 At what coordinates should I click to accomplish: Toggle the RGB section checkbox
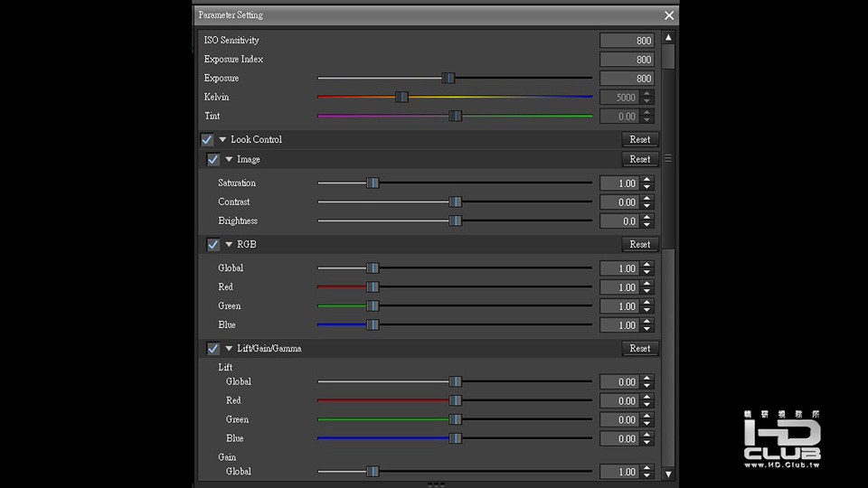pyautogui.click(x=213, y=244)
